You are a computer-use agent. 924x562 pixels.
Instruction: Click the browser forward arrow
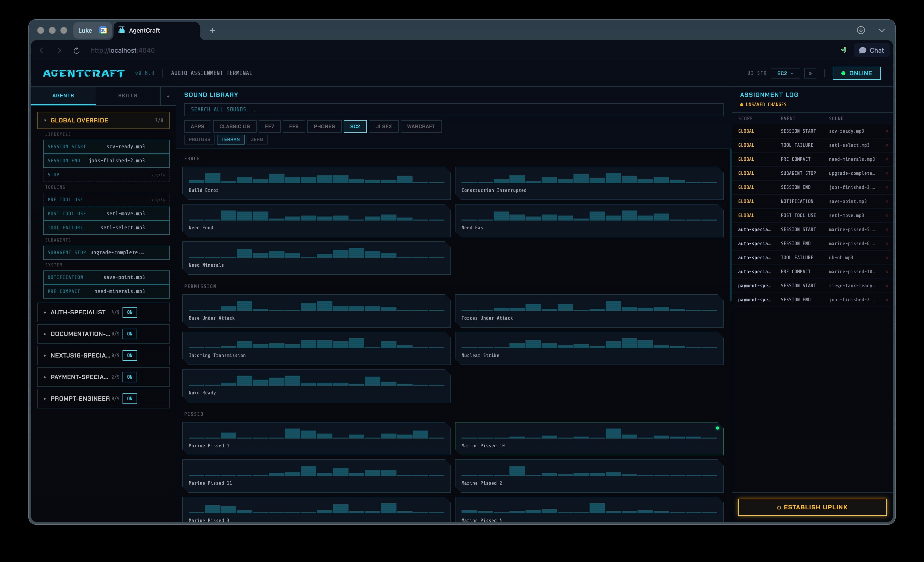[x=59, y=51]
